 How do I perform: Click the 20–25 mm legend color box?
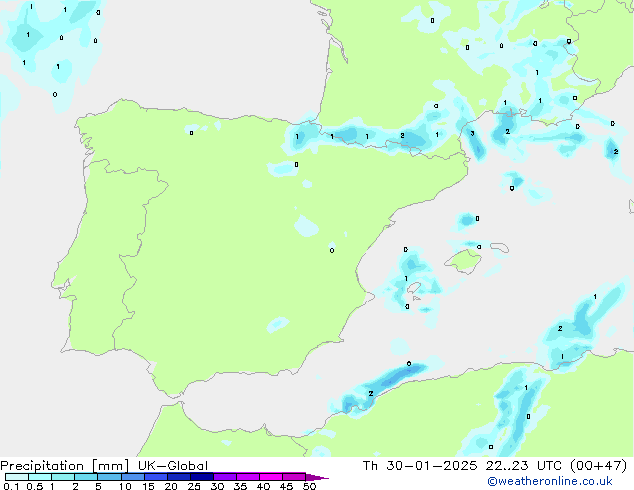tap(178, 477)
